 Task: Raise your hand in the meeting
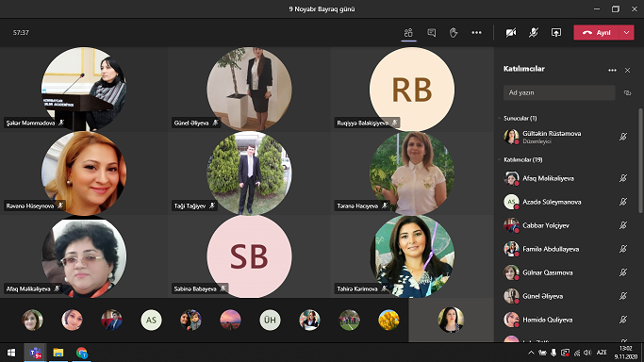point(454,32)
